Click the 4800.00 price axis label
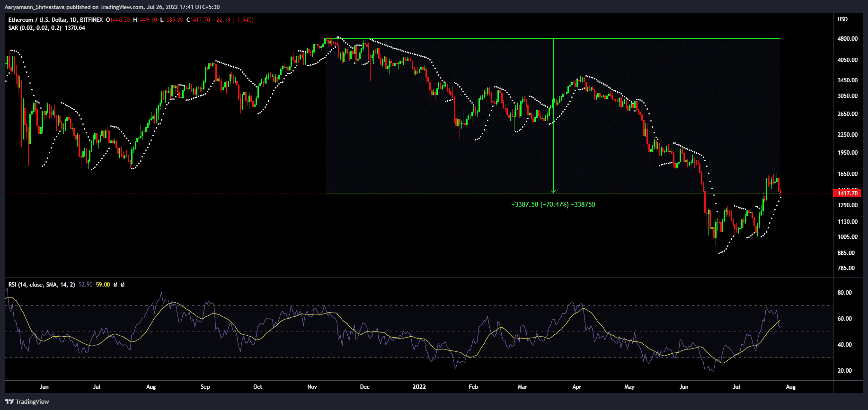 coord(847,39)
